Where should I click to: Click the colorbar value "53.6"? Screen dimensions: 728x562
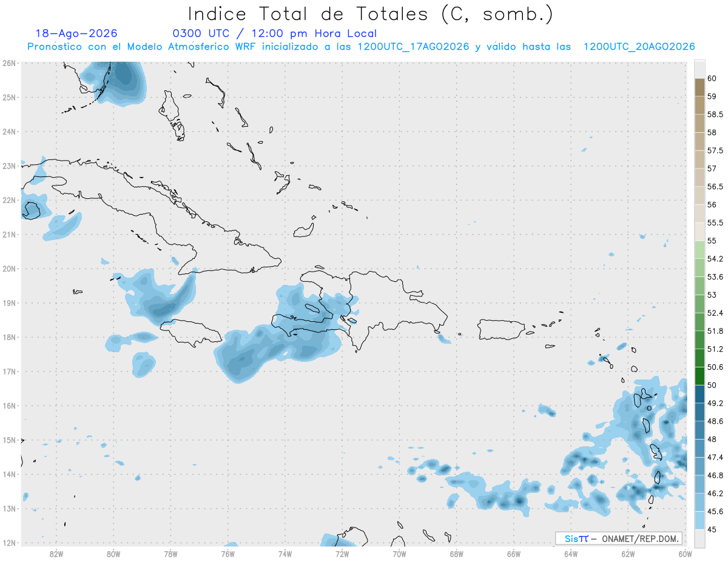pyautogui.click(x=715, y=277)
